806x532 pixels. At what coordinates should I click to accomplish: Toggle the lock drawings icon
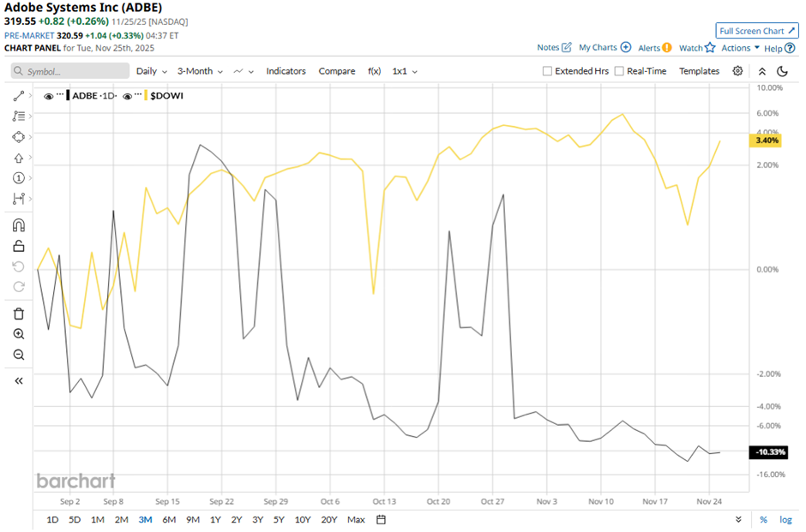(x=19, y=246)
